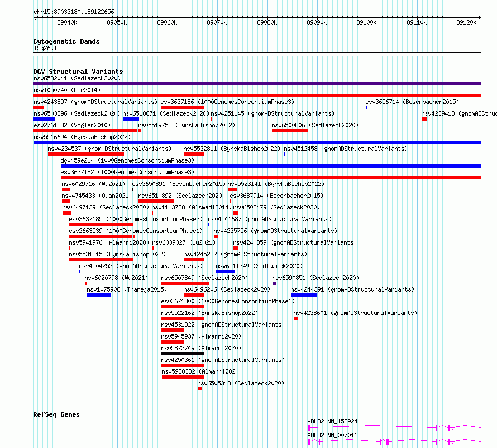
Task: Click esv3637186 1000GenomesConsortiumPhase3 label
Action: point(227,102)
